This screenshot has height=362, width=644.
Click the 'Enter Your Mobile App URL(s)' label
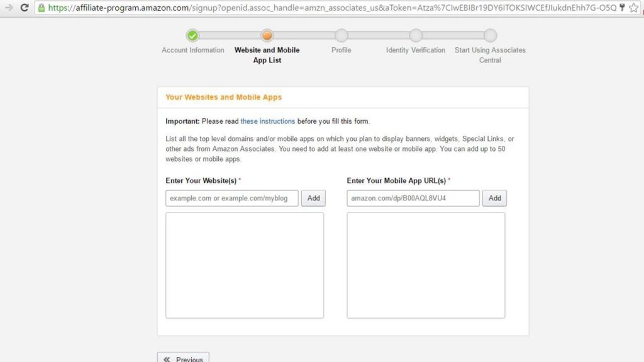[x=396, y=180]
